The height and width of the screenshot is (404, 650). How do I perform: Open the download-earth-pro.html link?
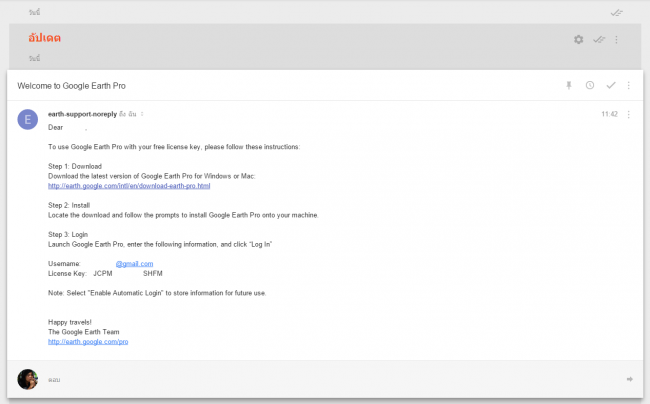pos(129,186)
